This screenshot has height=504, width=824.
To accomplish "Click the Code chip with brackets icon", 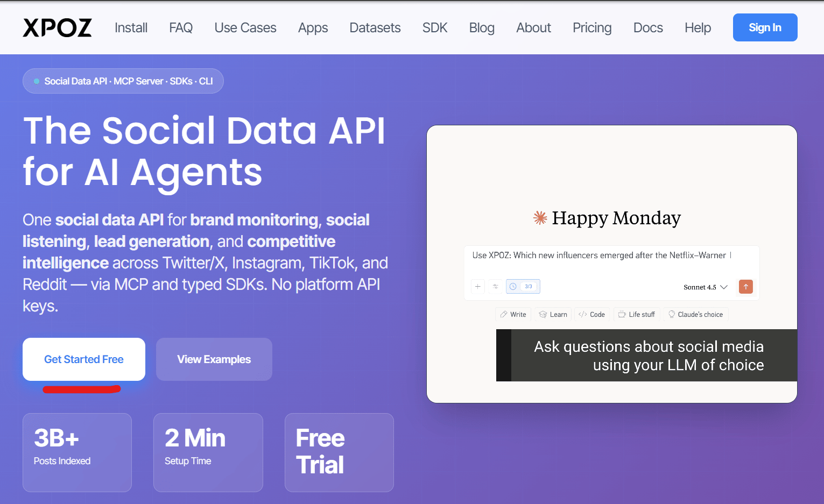I will pyautogui.click(x=591, y=315).
